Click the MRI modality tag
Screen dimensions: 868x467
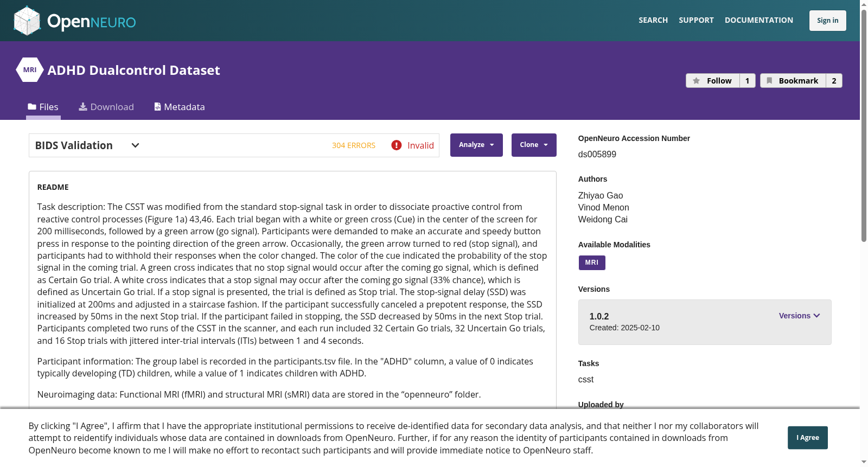click(592, 263)
